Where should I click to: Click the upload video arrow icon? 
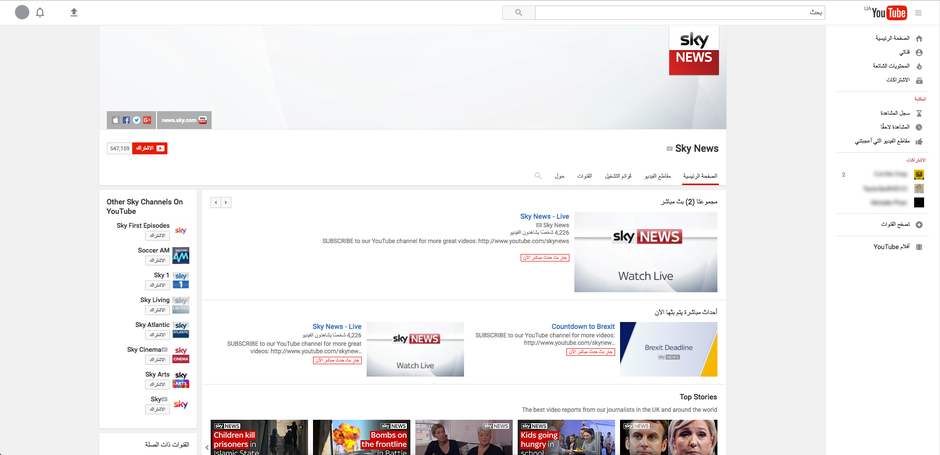pos(74,13)
